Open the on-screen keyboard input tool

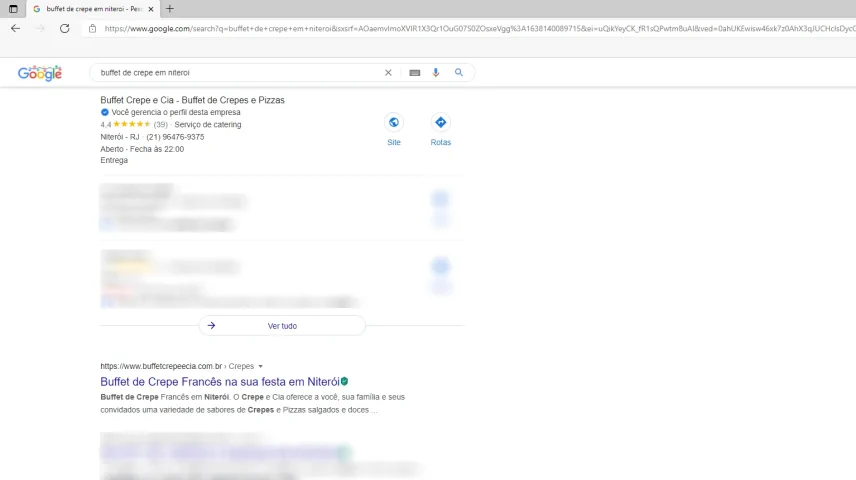(x=414, y=73)
